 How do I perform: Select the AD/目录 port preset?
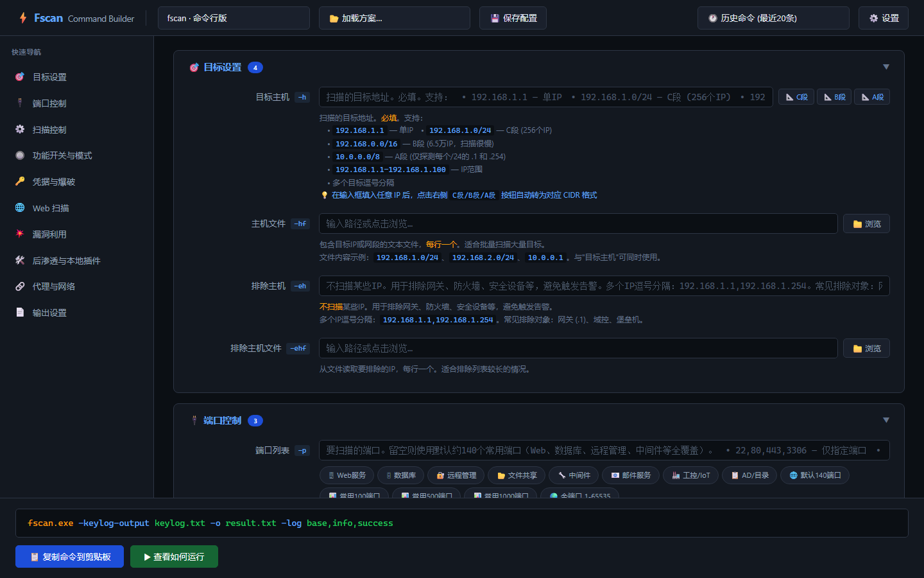[749, 475]
